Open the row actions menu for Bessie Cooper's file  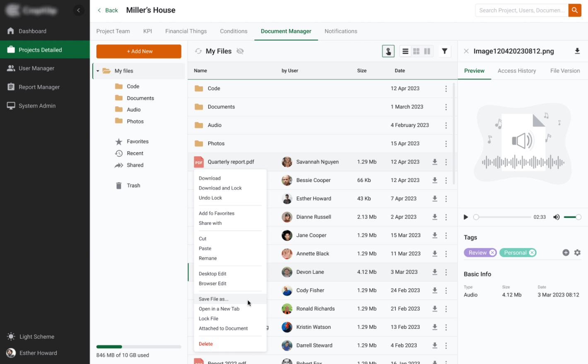click(446, 180)
